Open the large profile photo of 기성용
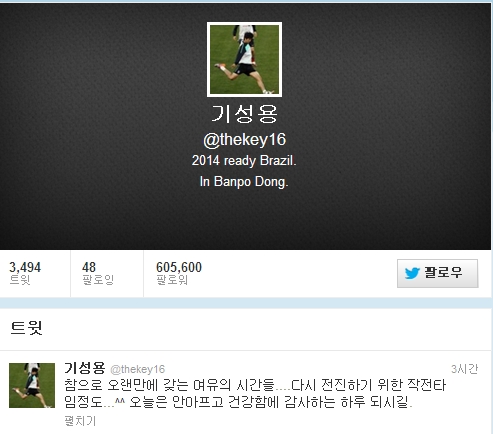The height and width of the screenshot is (434, 493). pyautogui.click(x=244, y=60)
